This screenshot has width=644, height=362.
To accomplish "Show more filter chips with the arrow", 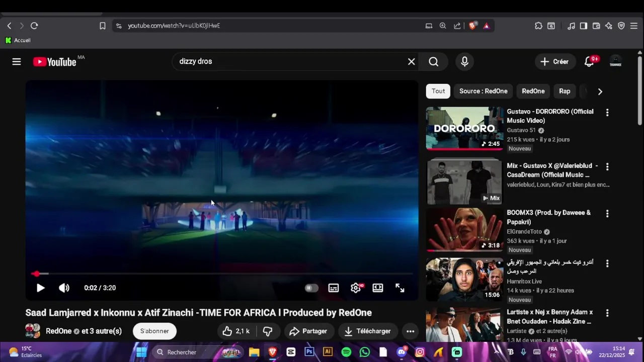I will pyautogui.click(x=600, y=91).
